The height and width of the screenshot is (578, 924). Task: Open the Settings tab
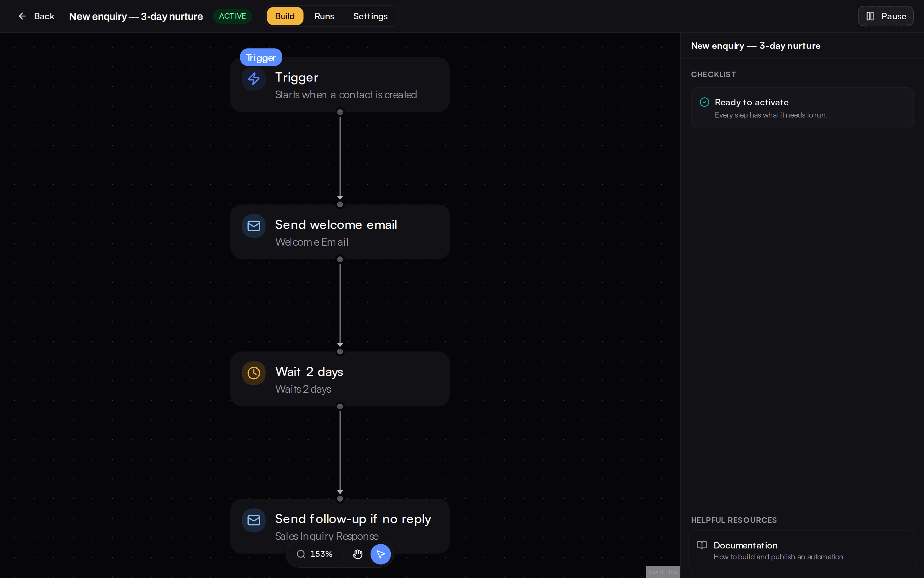tap(370, 16)
